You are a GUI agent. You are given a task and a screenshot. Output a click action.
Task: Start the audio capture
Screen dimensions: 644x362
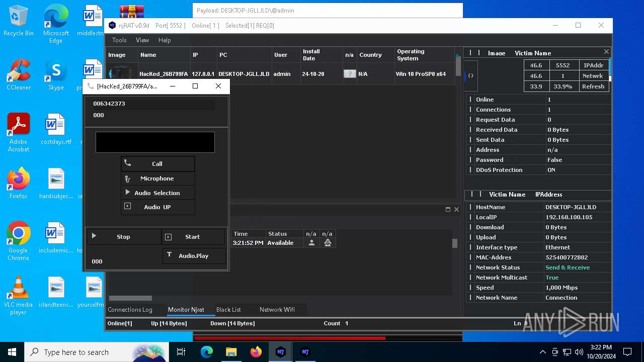pos(193,237)
